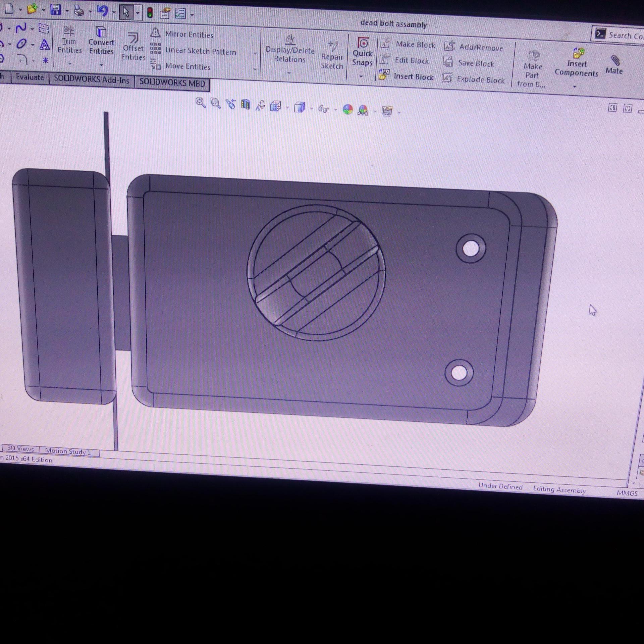Click the circular thumb-turn knob on model
Image resolution: width=644 pixels, height=644 pixels.
(316, 272)
